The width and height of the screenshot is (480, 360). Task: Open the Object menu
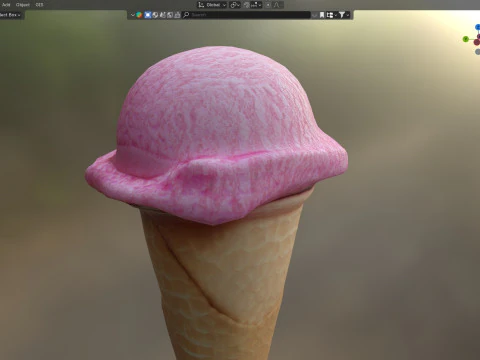click(x=23, y=5)
